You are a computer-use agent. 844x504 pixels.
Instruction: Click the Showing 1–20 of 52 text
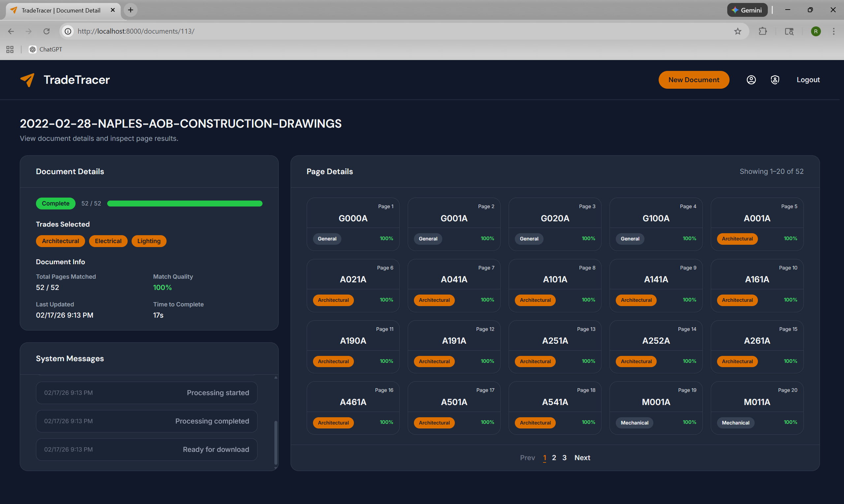(771, 172)
